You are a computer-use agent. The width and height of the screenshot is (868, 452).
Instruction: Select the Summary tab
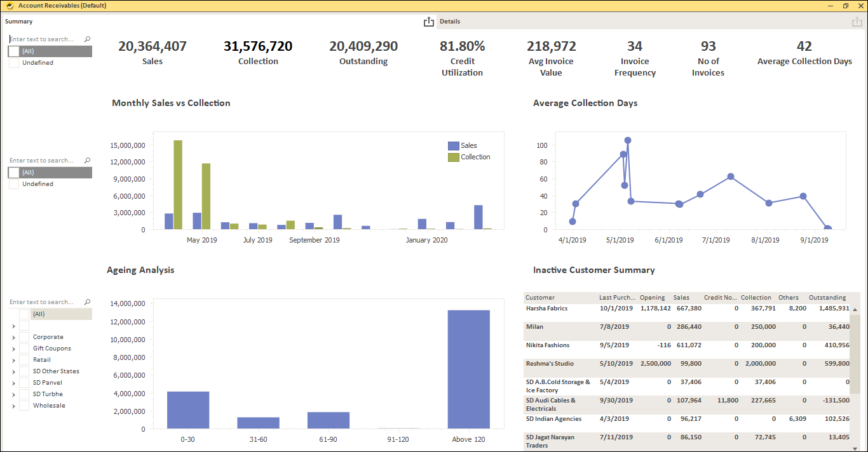pyautogui.click(x=18, y=21)
